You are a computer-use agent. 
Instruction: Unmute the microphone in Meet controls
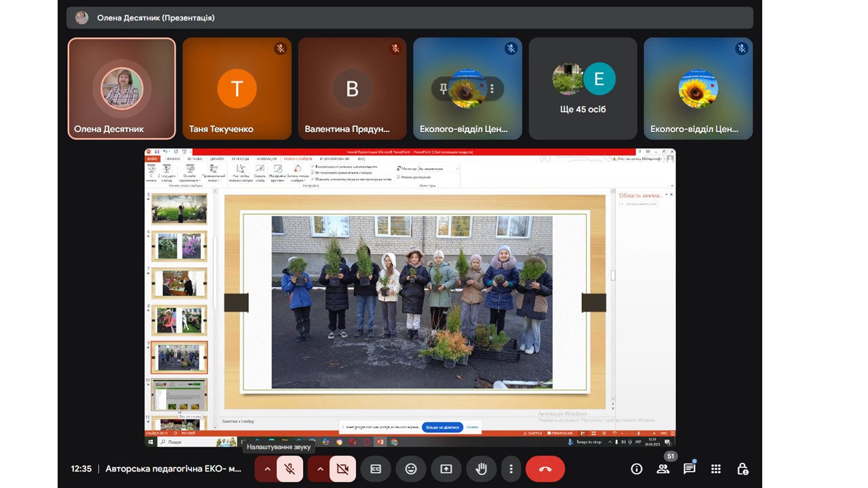(x=290, y=468)
